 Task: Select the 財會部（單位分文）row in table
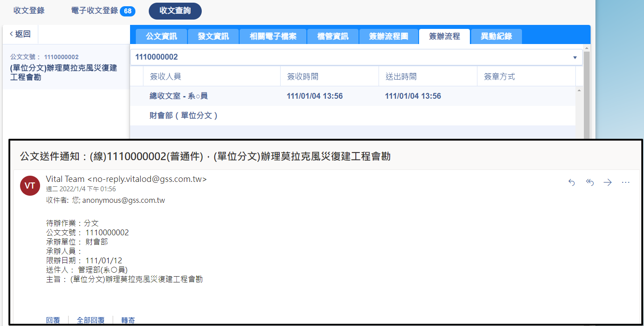[x=183, y=116]
